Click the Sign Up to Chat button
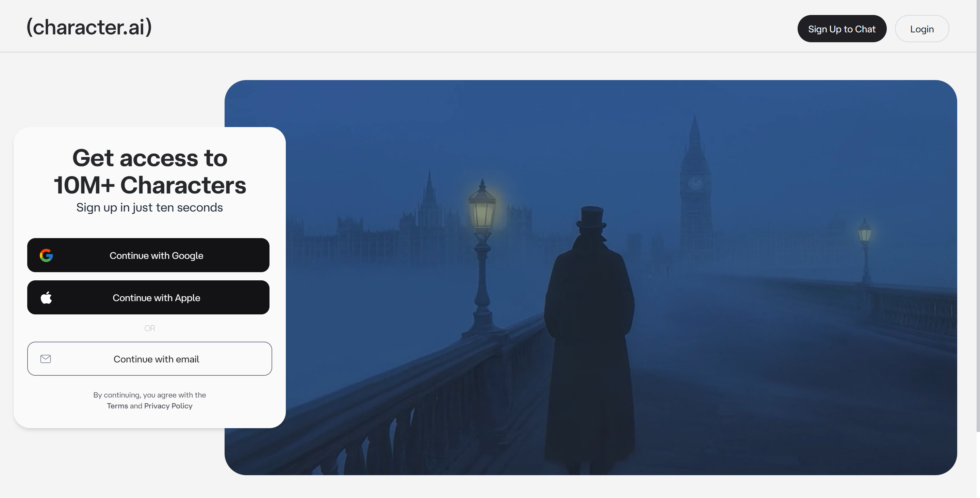The image size is (980, 498). click(842, 29)
